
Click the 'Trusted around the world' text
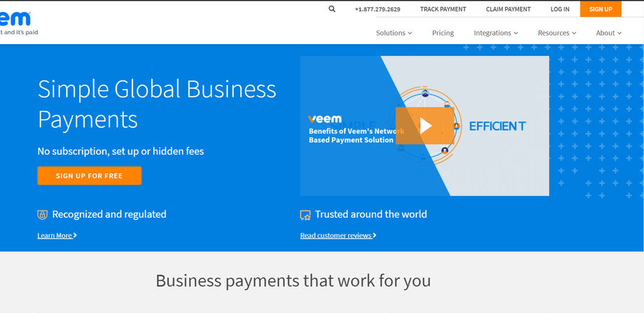371,214
